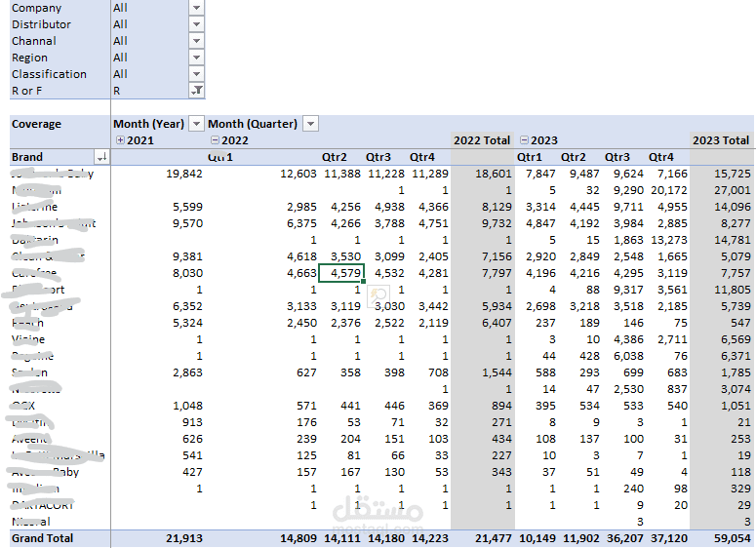Select cell with value 8,030
This screenshot has width=756, height=548.
[x=187, y=273]
